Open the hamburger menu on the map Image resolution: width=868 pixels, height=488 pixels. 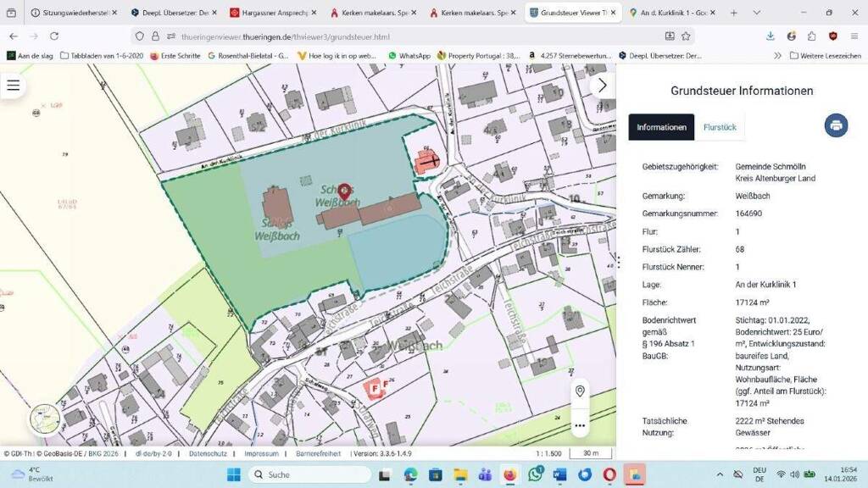pos(14,85)
